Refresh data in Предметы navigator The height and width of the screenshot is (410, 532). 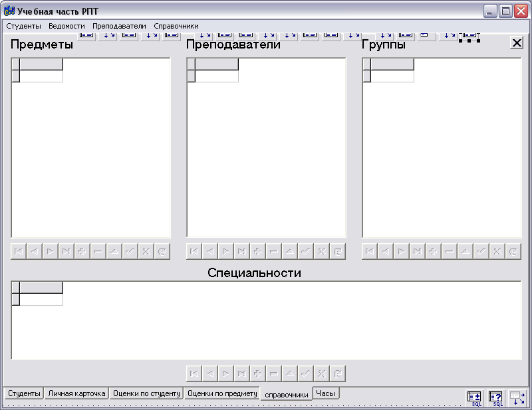162,252
